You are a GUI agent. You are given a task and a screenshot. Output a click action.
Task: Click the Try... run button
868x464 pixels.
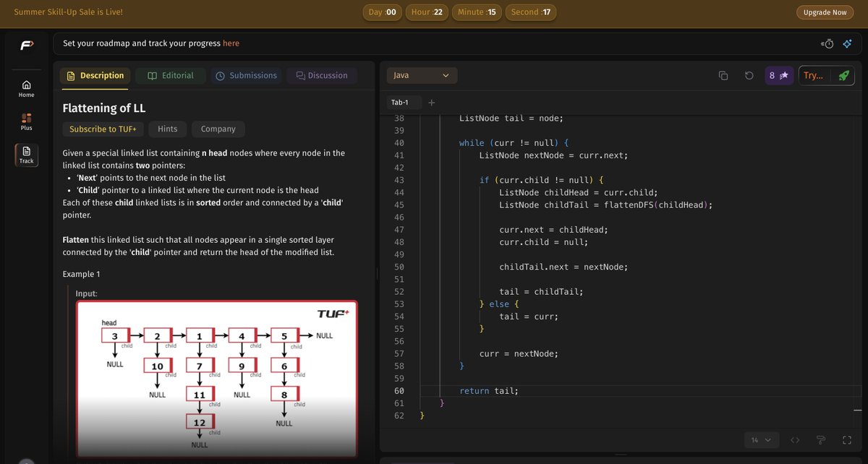click(813, 75)
